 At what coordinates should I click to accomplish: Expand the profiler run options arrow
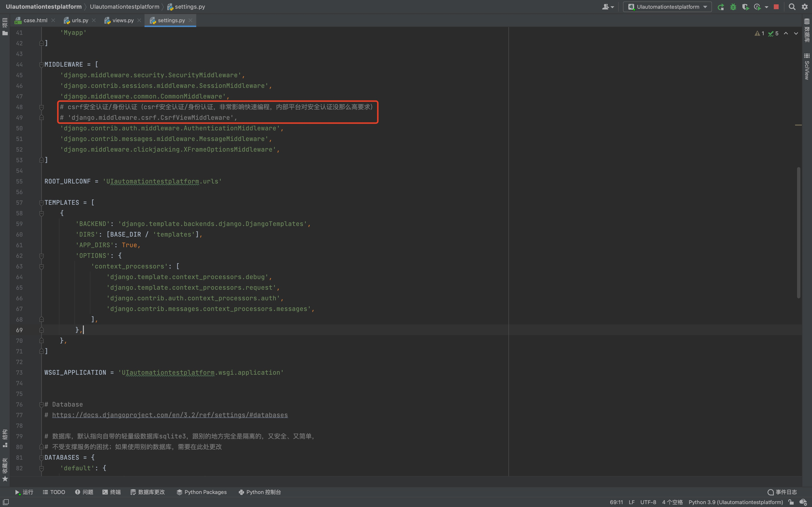tap(766, 7)
